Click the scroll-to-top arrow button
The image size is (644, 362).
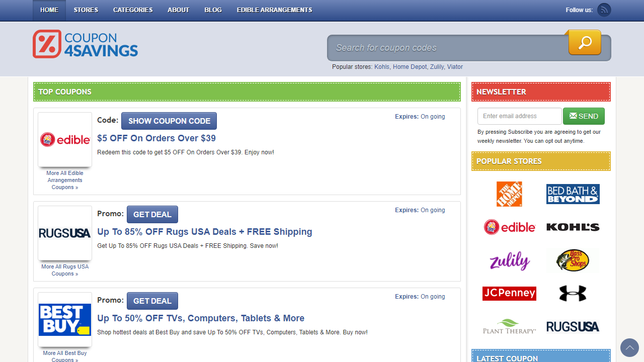tap(629, 347)
